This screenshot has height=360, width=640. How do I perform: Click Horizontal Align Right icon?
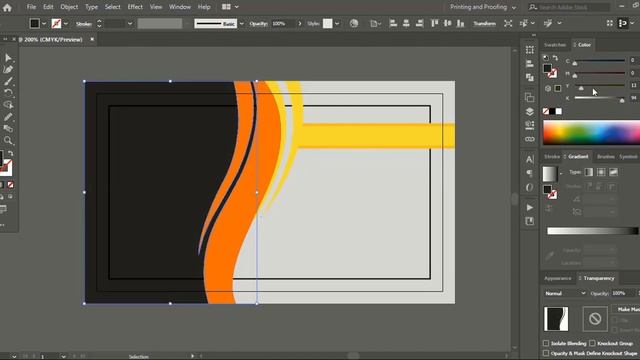pyautogui.click(x=419, y=23)
